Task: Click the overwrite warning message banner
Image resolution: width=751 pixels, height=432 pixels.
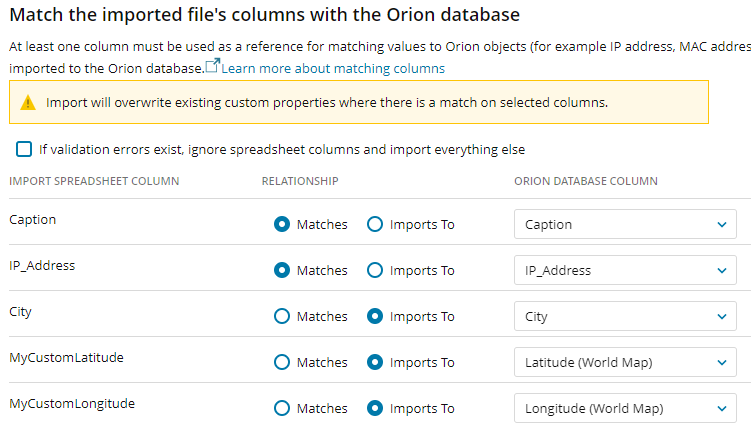Action: (358, 102)
